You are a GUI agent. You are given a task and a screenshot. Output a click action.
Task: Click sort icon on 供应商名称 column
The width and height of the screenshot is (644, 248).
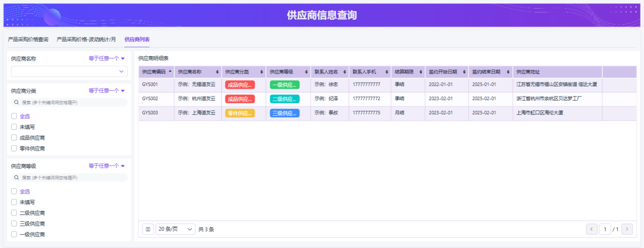tap(217, 72)
